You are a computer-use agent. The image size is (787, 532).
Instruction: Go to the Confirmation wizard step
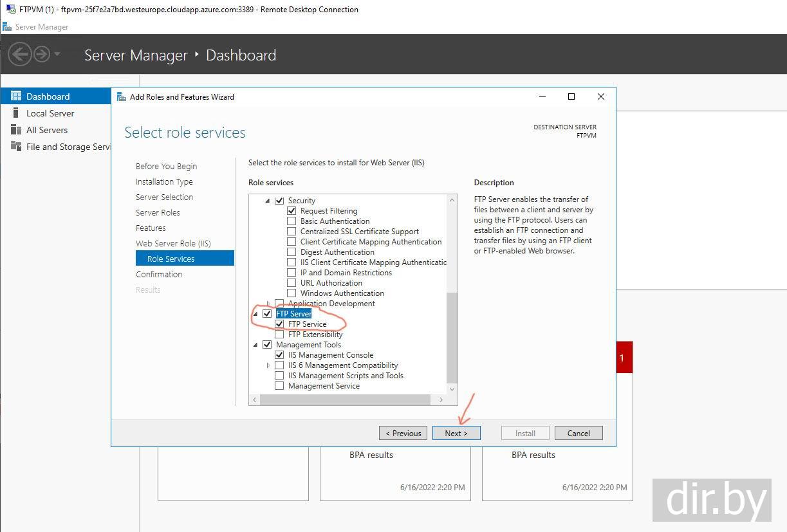click(x=159, y=274)
